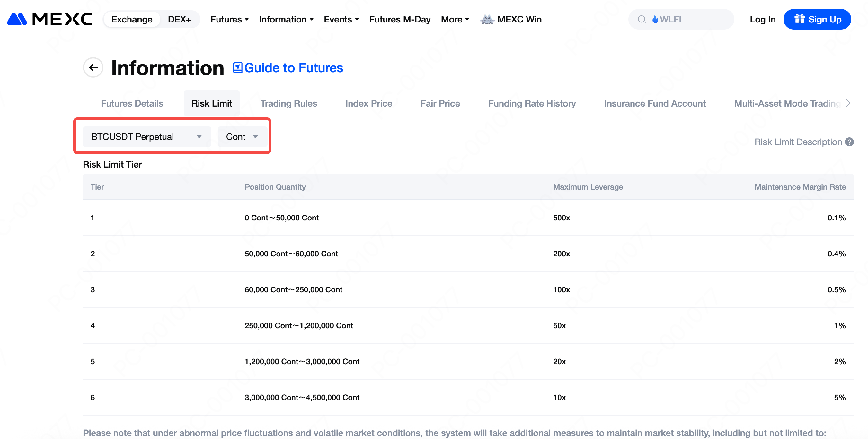Open Futures M-Day page
The width and height of the screenshot is (868, 439).
coord(400,19)
